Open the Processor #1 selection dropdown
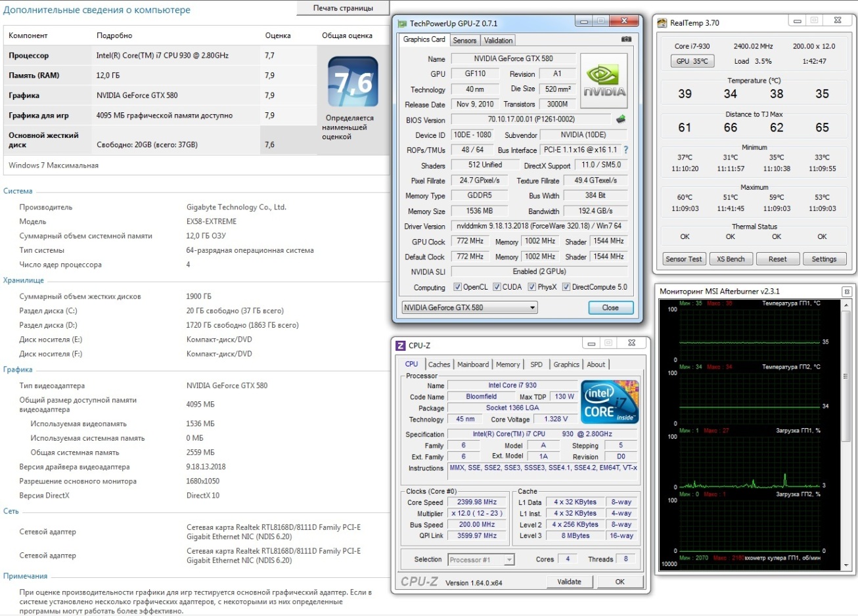The image size is (858, 616). [481, 560]
